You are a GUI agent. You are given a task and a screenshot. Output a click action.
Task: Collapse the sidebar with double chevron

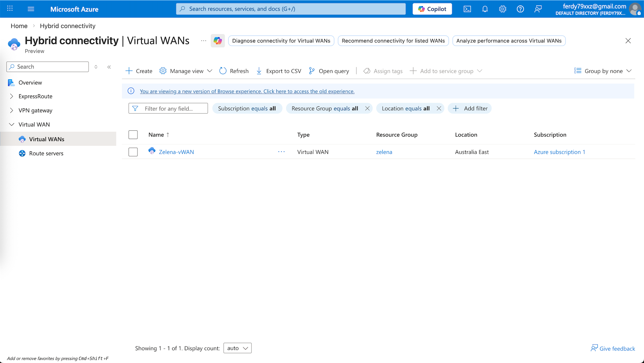[x=109, y=67]
